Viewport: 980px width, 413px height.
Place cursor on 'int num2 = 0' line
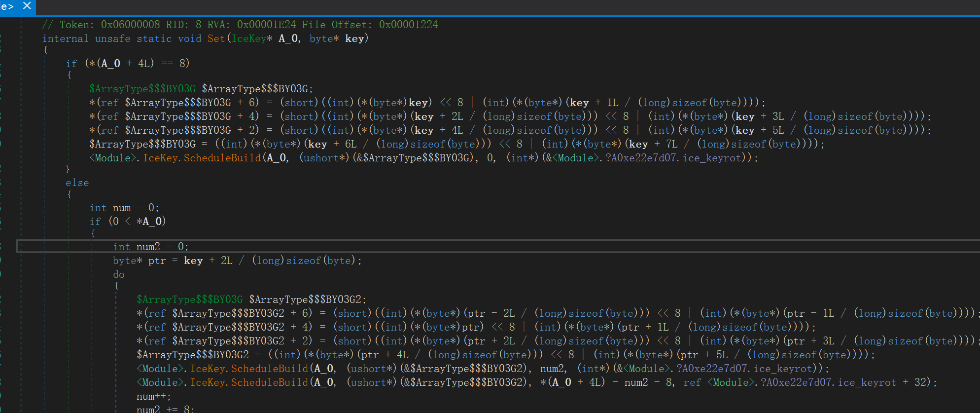click(x=150, y=247)
